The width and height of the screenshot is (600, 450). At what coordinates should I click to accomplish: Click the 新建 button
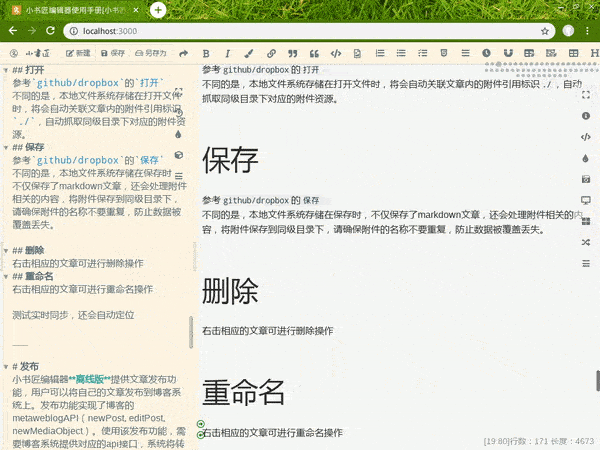point(76,53)
